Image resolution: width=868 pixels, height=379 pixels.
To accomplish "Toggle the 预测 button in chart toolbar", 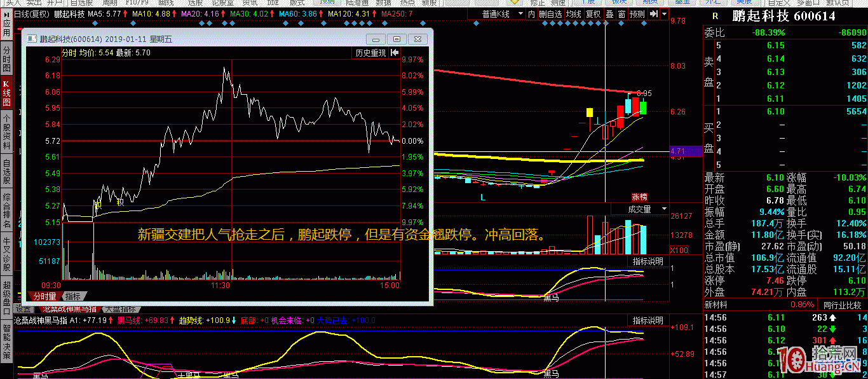I will point(637,14).
